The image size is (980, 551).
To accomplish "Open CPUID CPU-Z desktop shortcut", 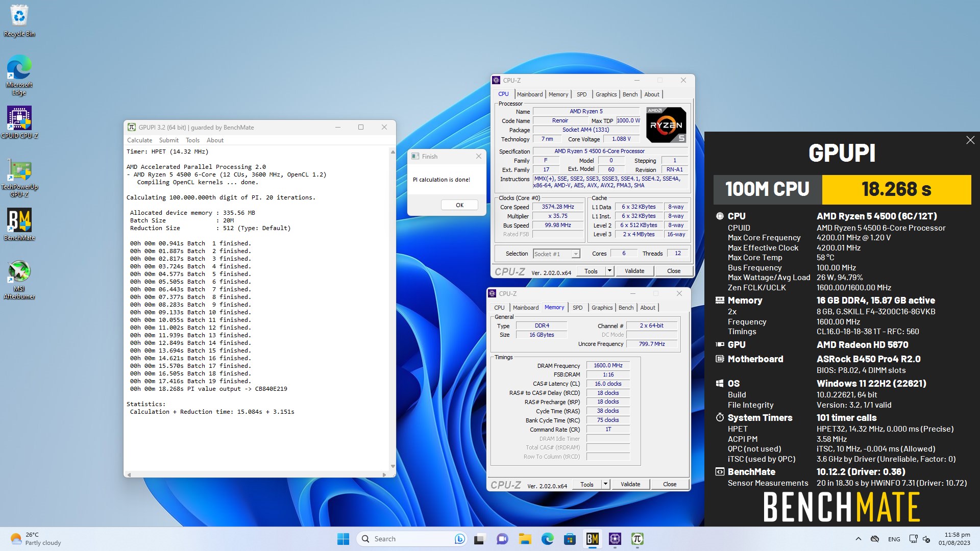I will point(19,122).
